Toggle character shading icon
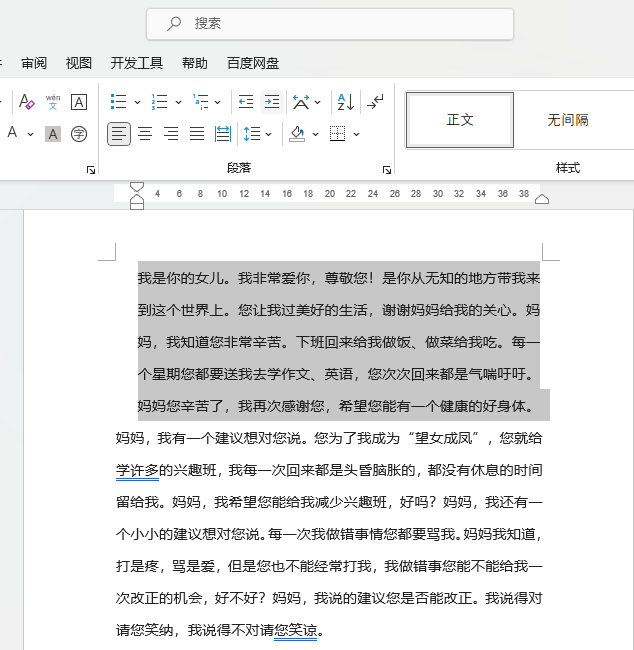The image size is (634, 650). 53,134
